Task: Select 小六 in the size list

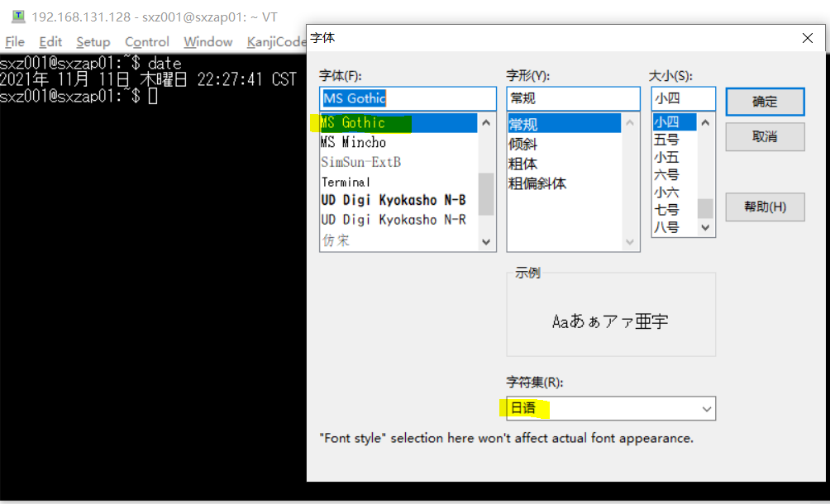Action: [675, 193]
